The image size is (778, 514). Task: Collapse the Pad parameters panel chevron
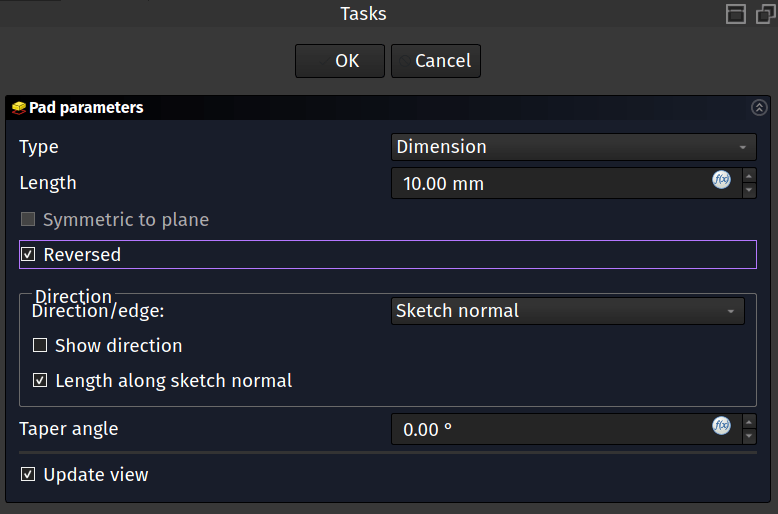tap(759, 108)
